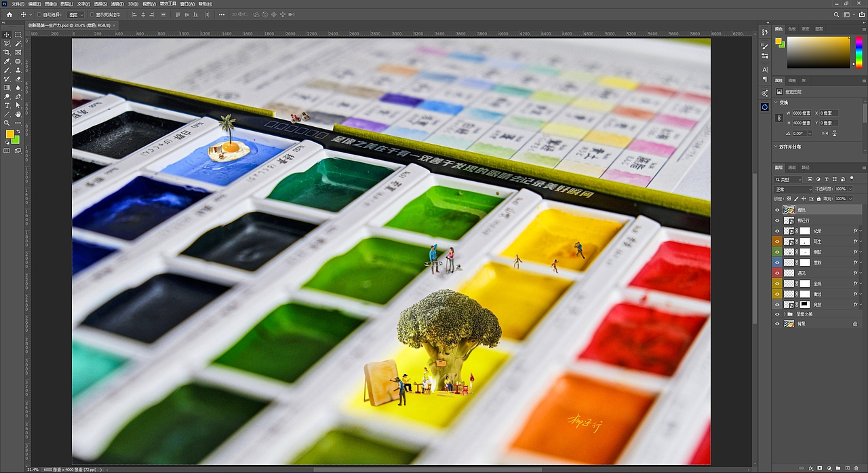The height and width of the screenshot is (473, 868).
Task: Hide the 增色 layer
Action: (x=777, y=210)
